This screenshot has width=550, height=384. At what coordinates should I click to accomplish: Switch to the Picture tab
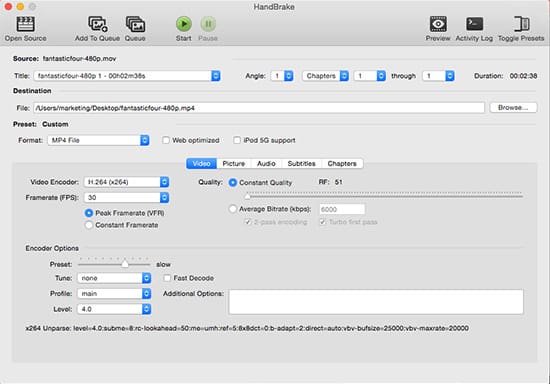234,163
